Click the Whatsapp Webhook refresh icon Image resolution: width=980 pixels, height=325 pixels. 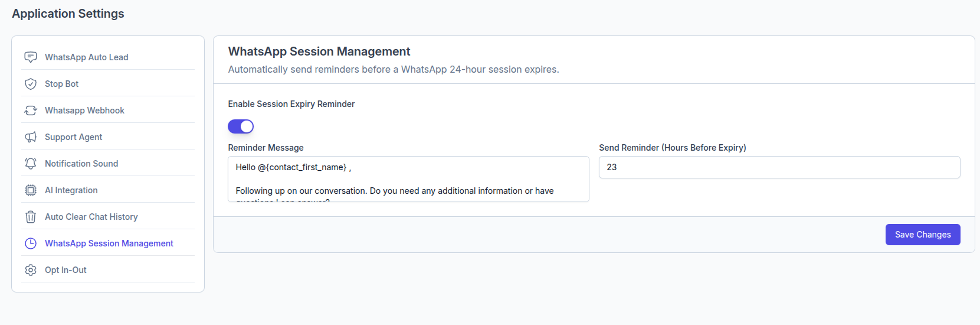pos(31,110)
